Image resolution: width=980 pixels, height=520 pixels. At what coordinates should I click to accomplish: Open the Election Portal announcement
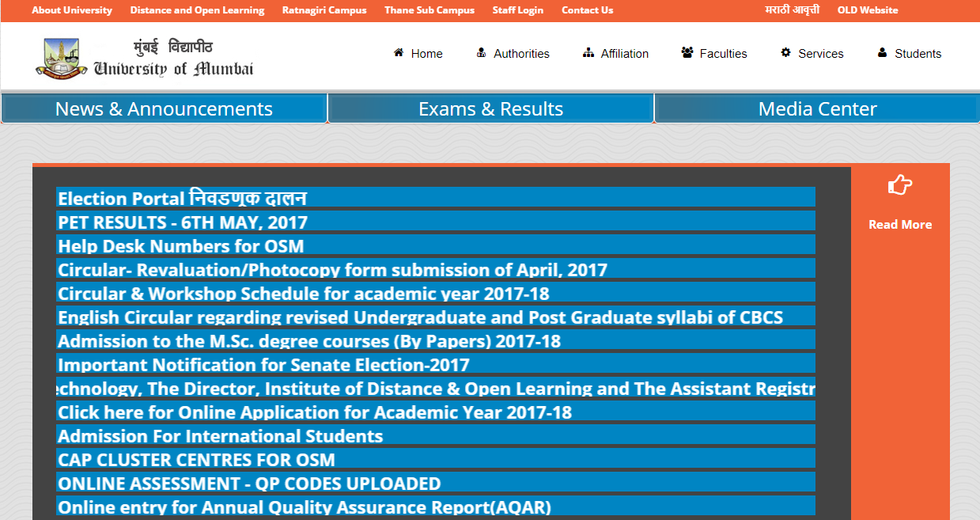[x=183, y=198]
